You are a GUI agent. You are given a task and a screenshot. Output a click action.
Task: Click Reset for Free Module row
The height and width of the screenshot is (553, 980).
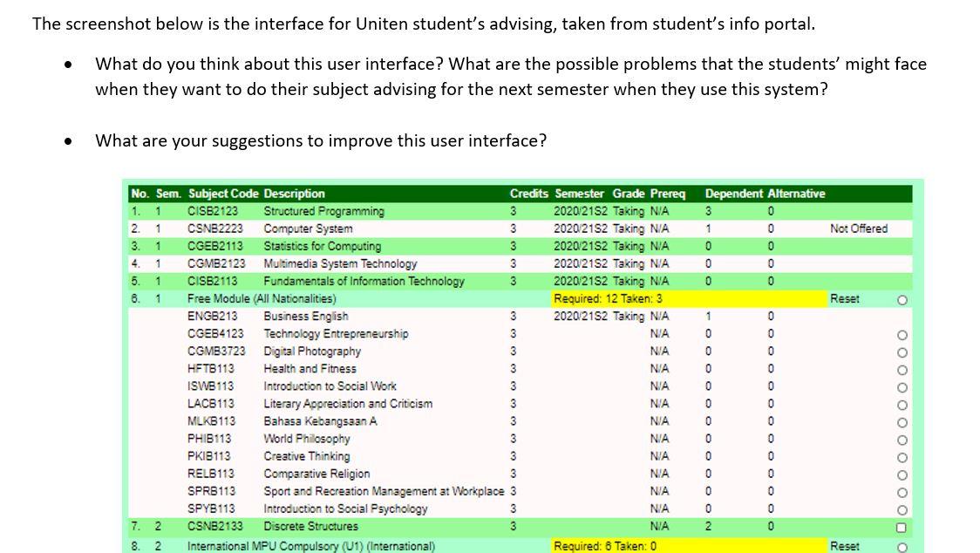pos(844,299)
